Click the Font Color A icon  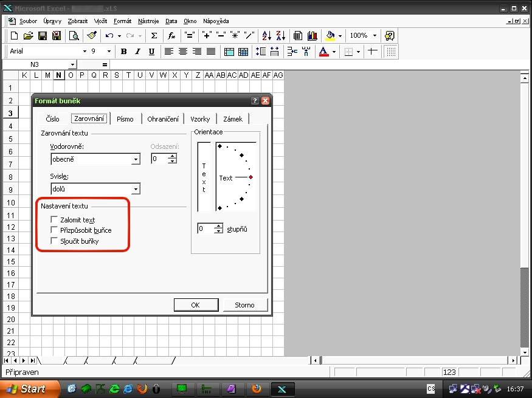(x=323, y=52)
